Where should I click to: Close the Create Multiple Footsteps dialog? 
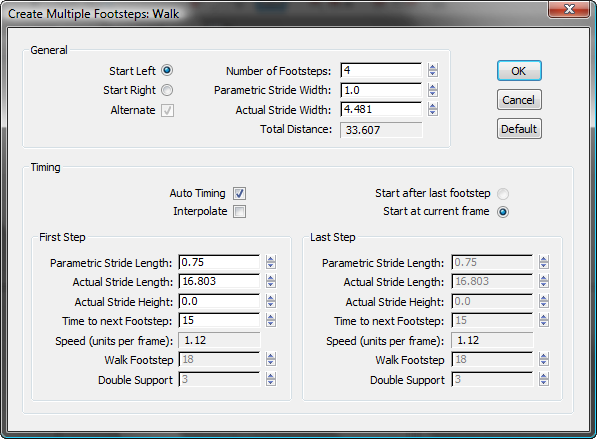coord(569,9)
